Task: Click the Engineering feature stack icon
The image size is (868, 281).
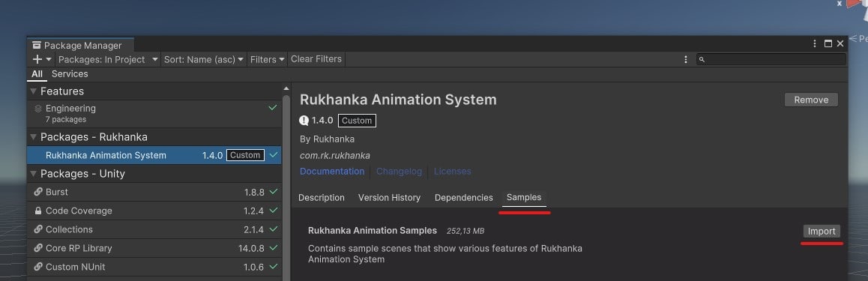Action: pyautogui.click(x=38, y=109)
